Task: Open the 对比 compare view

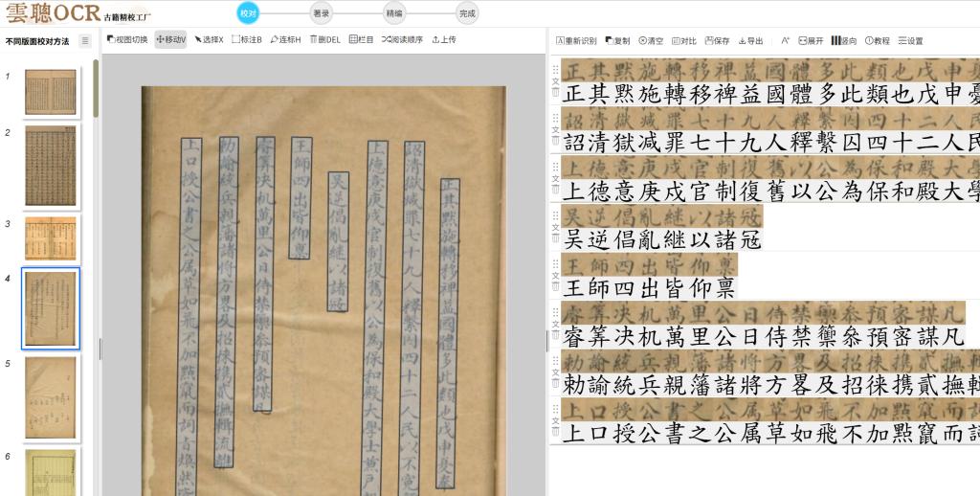Action: pyautogui.click(x=683, y=40)
